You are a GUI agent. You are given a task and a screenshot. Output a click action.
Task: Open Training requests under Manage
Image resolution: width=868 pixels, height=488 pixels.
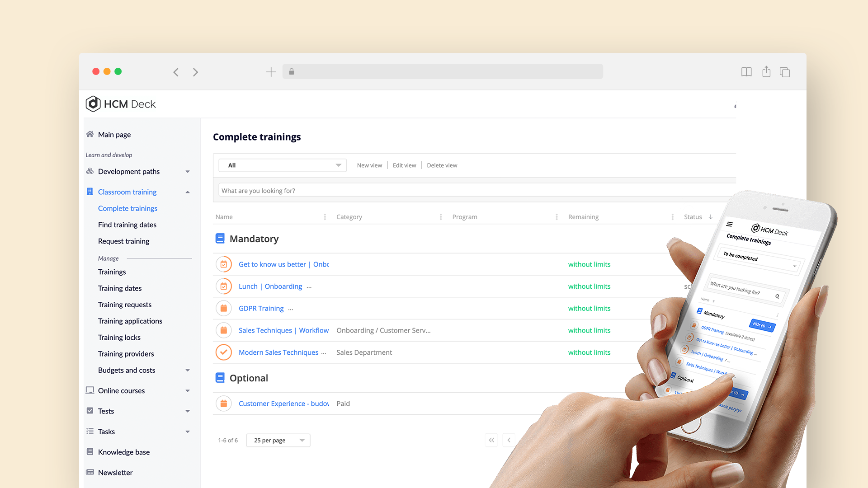[x=125, y=305]
